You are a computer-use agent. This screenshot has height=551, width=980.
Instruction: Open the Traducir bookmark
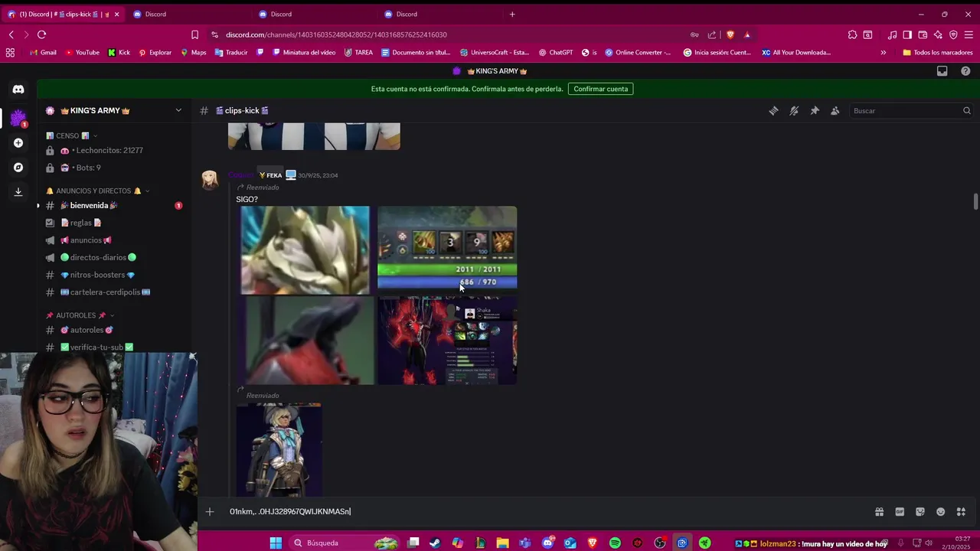point(231,53)
